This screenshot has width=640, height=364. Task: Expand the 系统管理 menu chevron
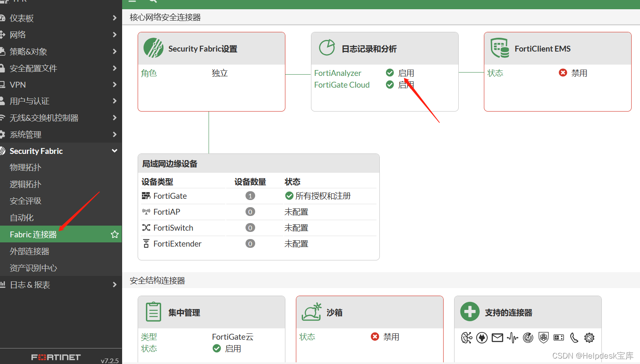coord(115,134)
